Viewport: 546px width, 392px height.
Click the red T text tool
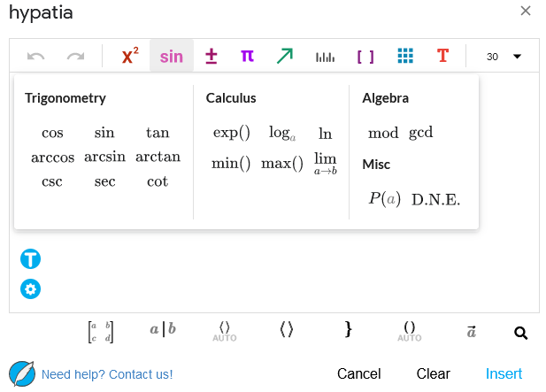[x=443, y=56]
